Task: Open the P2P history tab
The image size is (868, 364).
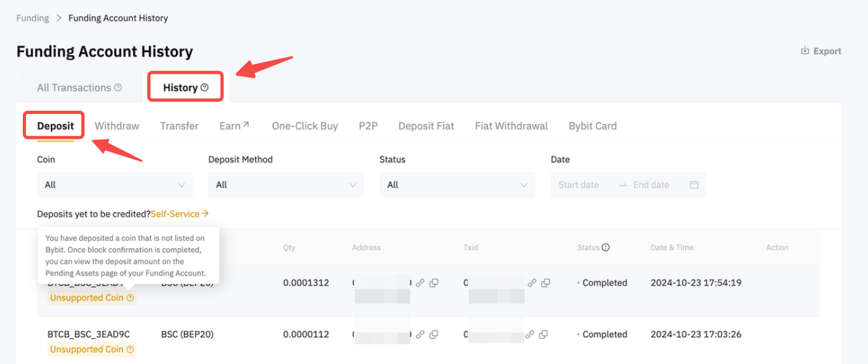Action: pos(368,126)
